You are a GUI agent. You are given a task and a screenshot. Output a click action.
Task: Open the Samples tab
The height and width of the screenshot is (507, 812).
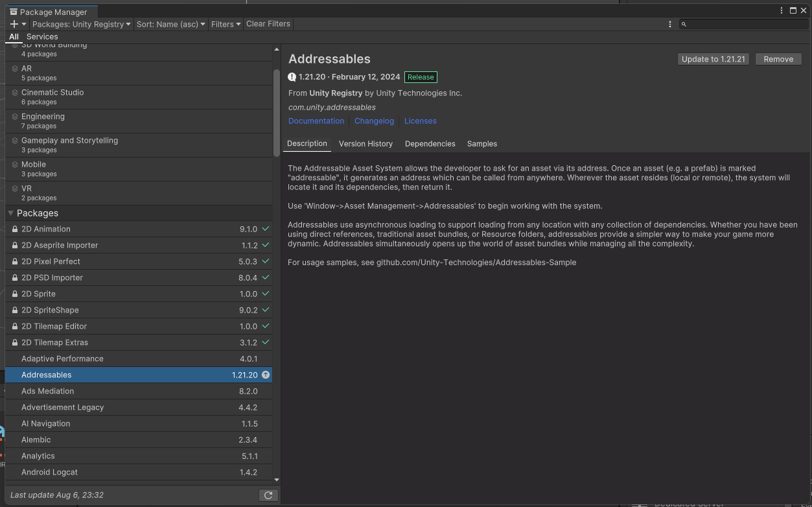pos(482,144)
